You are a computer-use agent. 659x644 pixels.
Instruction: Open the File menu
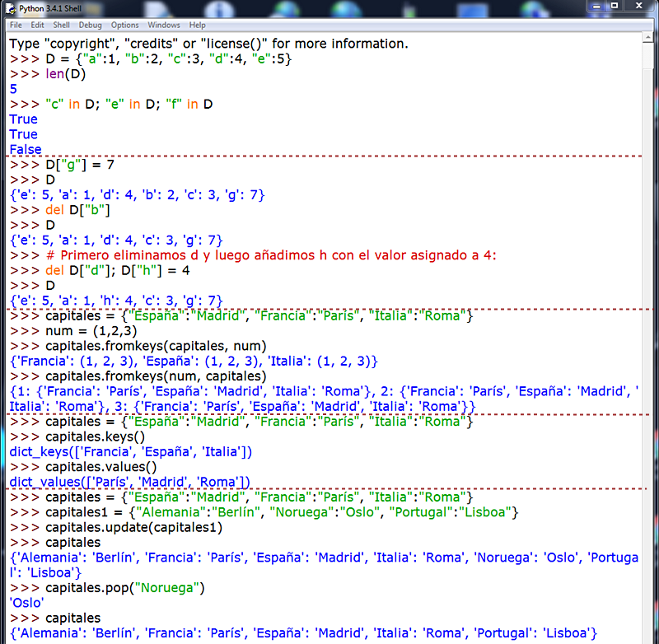[x=15, y=25]
